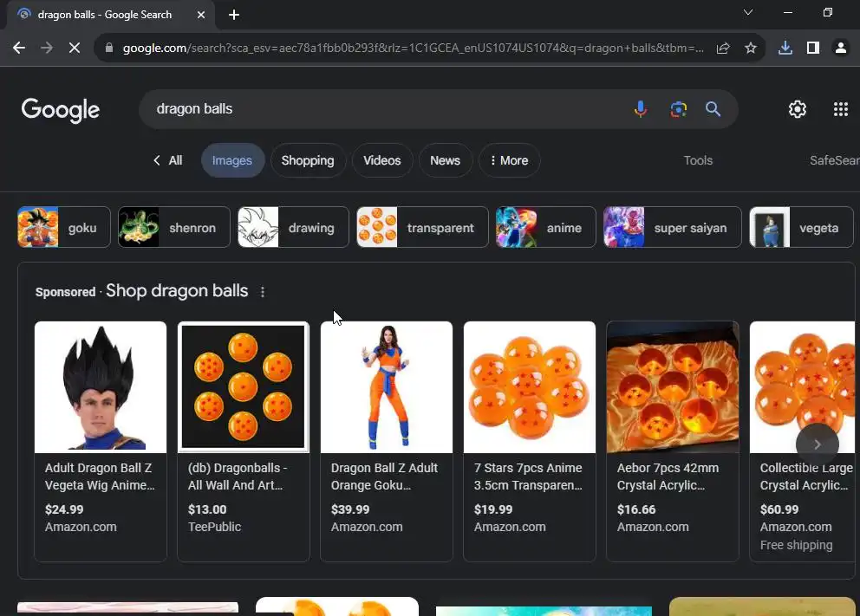The image size is (860, 616).
Task: Show next sponsored products with arrow
Action: 818,444
